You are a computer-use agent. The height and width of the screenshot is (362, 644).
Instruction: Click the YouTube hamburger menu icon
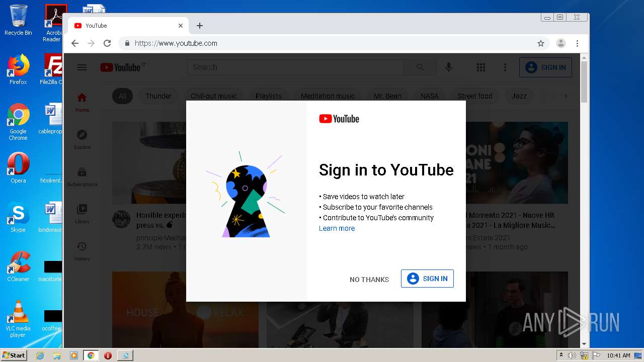pos(82,67)
